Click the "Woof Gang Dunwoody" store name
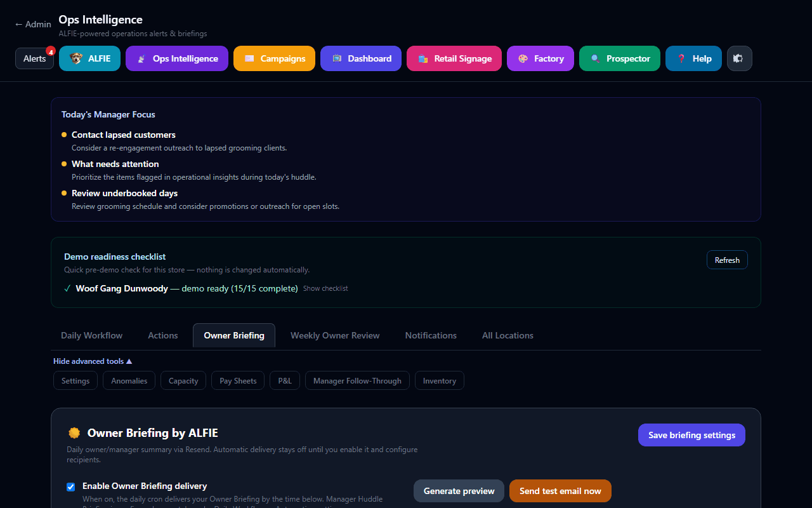 [122, 288]
